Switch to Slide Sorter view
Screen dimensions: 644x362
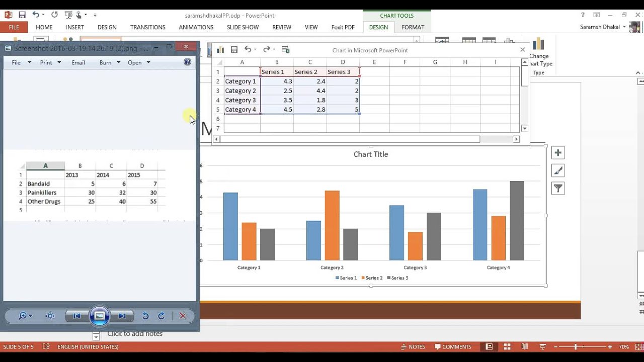point(507,347)
